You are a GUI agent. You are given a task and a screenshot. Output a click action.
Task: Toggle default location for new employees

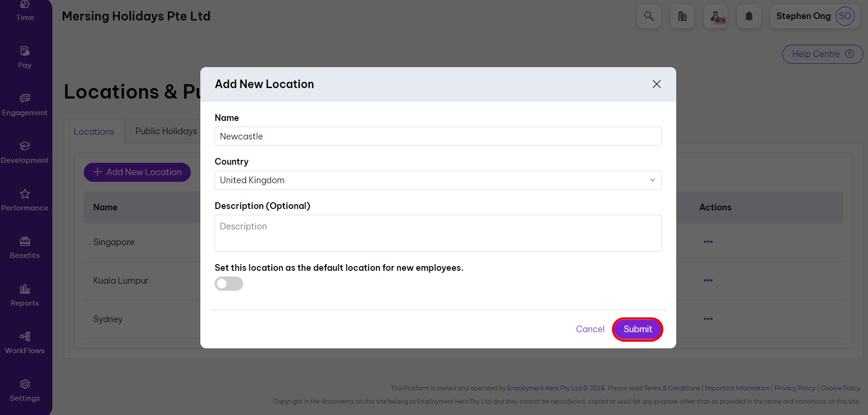tap(229, 284)
